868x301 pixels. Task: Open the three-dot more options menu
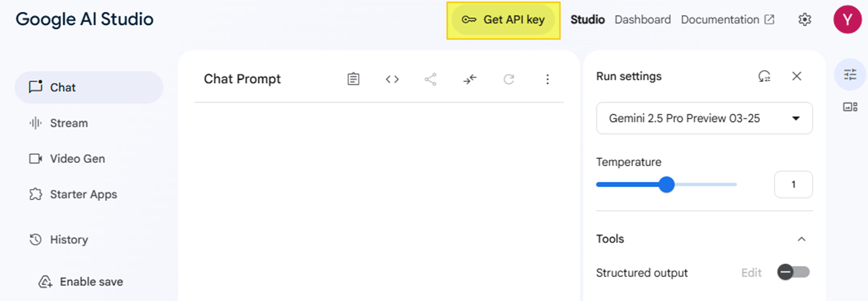548,79
